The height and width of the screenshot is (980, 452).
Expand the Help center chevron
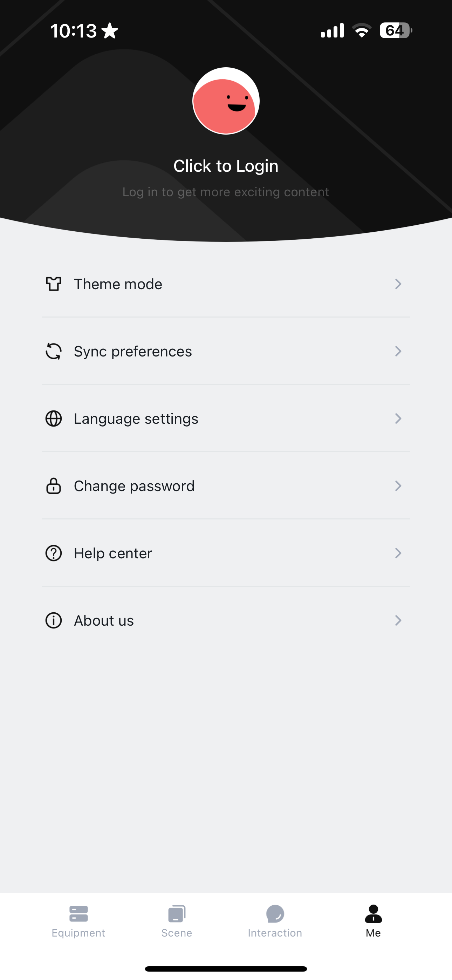[398, 553]
